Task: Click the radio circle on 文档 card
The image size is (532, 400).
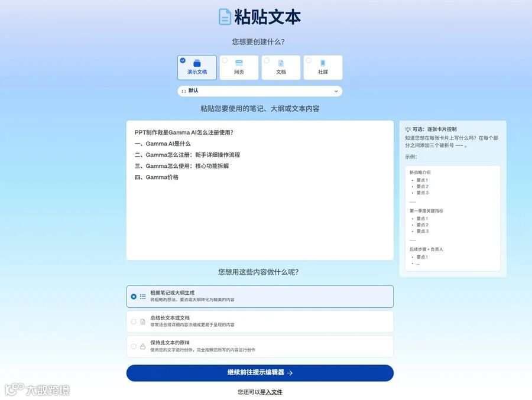Action: [267, 60]
